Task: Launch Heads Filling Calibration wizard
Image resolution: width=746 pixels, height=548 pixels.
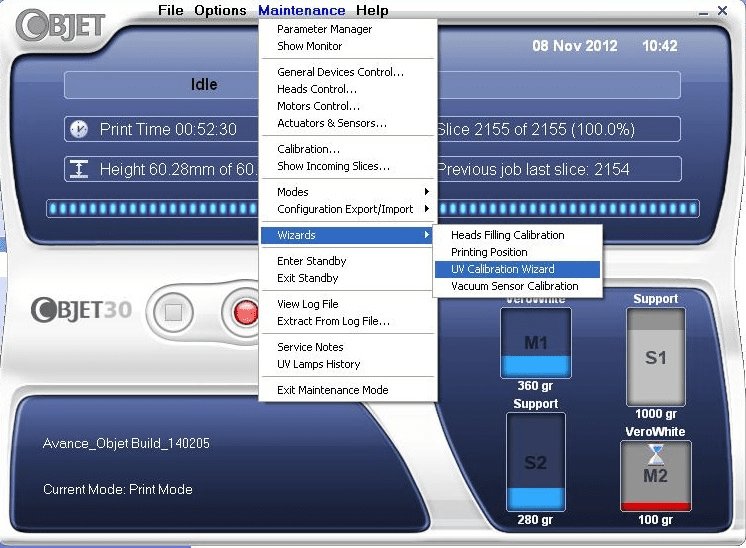Action: [x=518, y=235]
